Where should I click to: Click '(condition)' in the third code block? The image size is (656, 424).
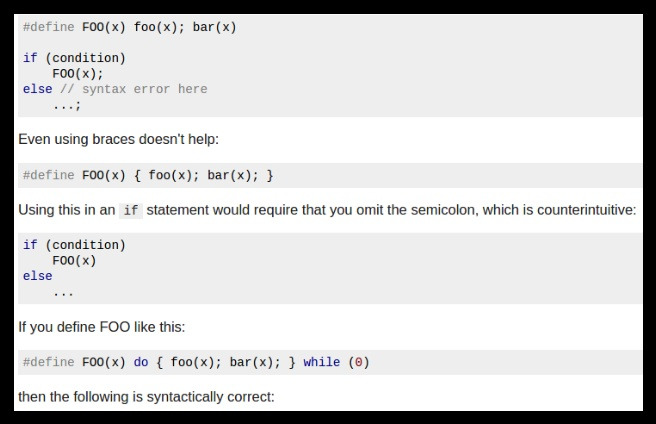[85, 245]
